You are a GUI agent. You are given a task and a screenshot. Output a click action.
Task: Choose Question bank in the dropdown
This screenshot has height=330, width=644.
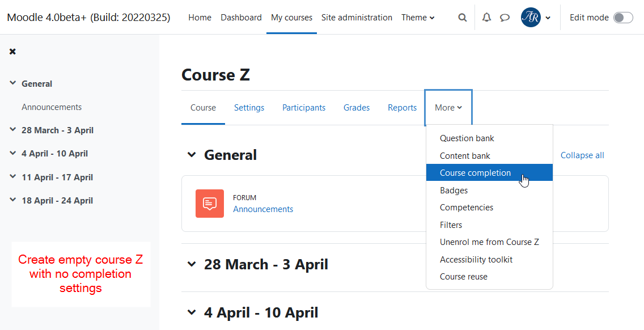click(467, 138)
